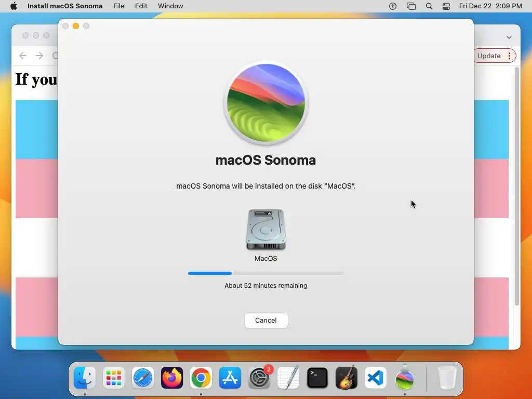This screenshot has height=399, width=532.
Task: Open Launchpad from the Dock
Action: [x=114, y=378]
